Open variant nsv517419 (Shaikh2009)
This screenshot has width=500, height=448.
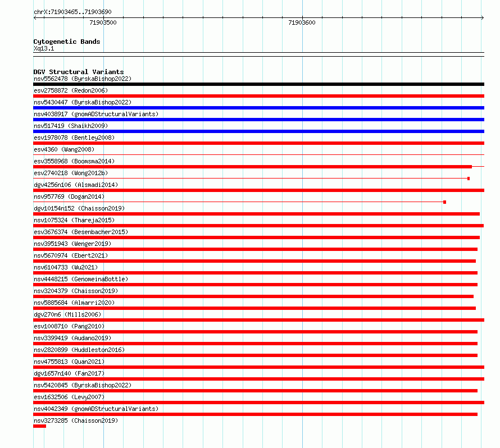coord(71,126)
